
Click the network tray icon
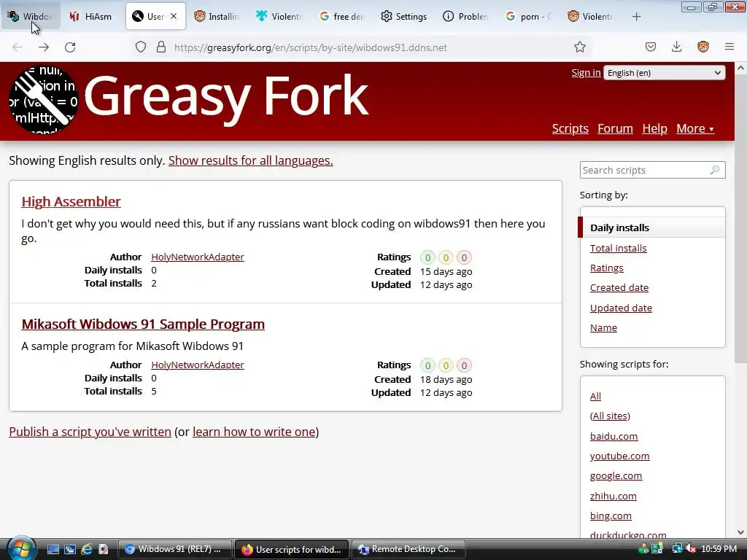(677, 548)
